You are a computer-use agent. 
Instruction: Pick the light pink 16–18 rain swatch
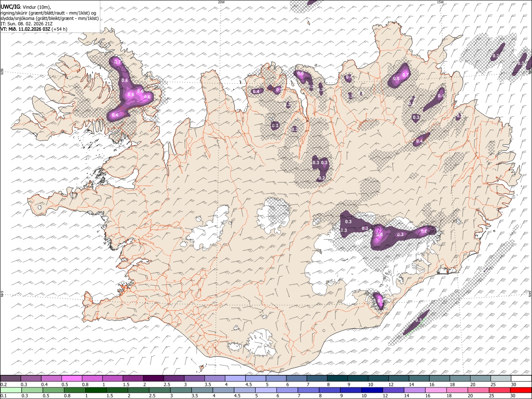click(x=436, y=390)
